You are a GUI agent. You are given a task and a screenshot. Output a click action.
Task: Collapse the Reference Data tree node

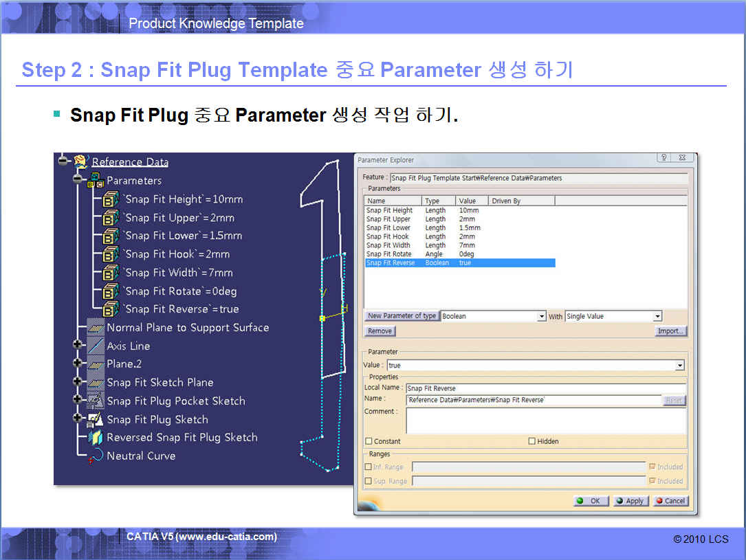[x=64, y=161]
